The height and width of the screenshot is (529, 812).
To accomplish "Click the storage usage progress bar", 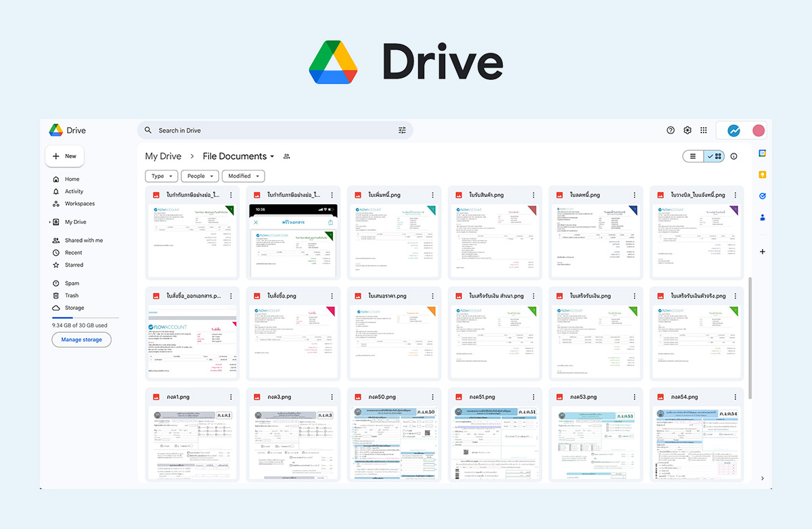I will coord(85,317).
